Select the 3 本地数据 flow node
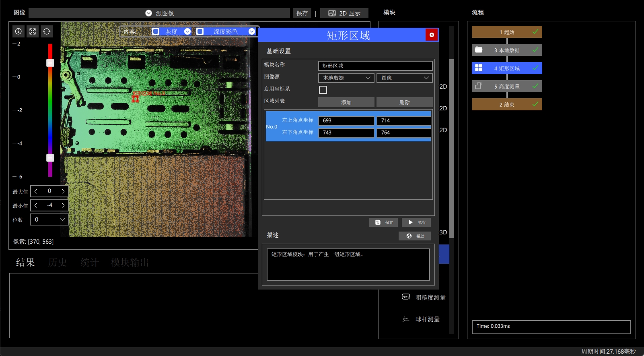Screen dimensions: 644x356 coord(507,50)
